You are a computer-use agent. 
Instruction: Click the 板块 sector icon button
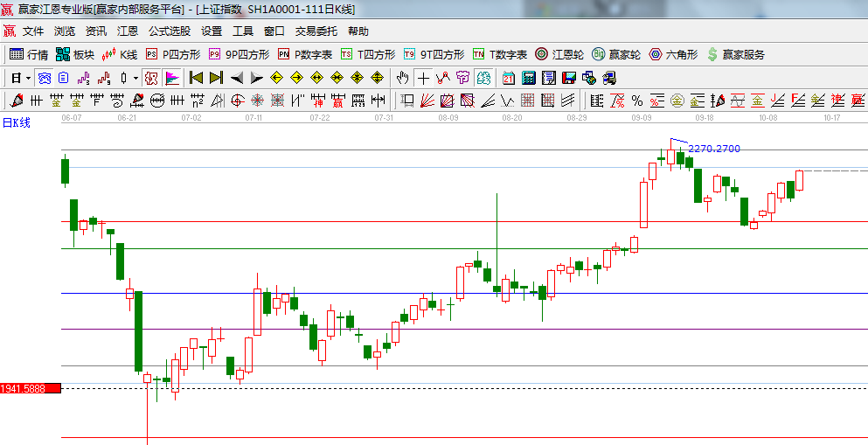[x=74, y=54]
